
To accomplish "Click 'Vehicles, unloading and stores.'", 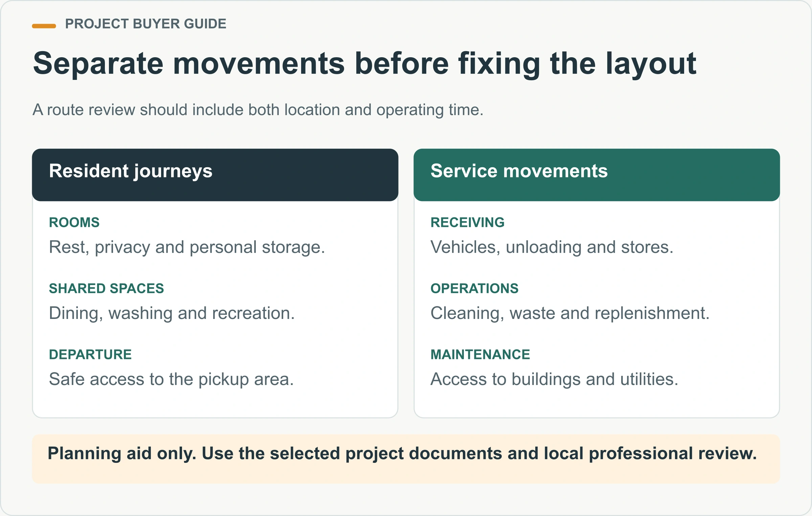I will click(x=552, y=247).
